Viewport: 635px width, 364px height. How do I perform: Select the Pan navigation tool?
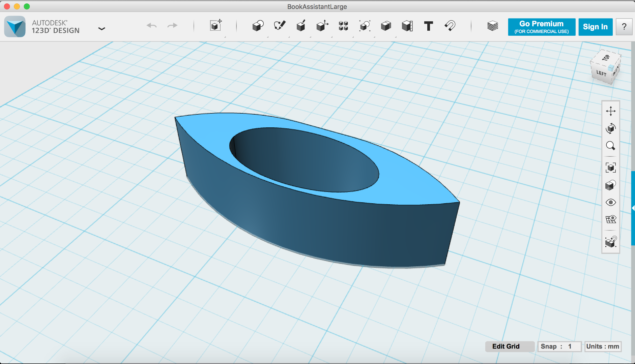(611, 111)
